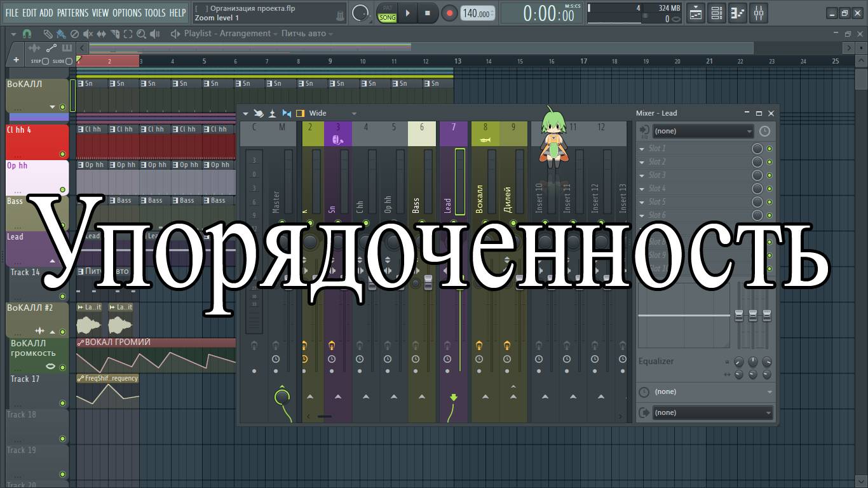Image resolution: width=868 pixels, height=488 pixels.
Task: Click the blue waveform icon in mixer toolbar
Action: (287, 113)
